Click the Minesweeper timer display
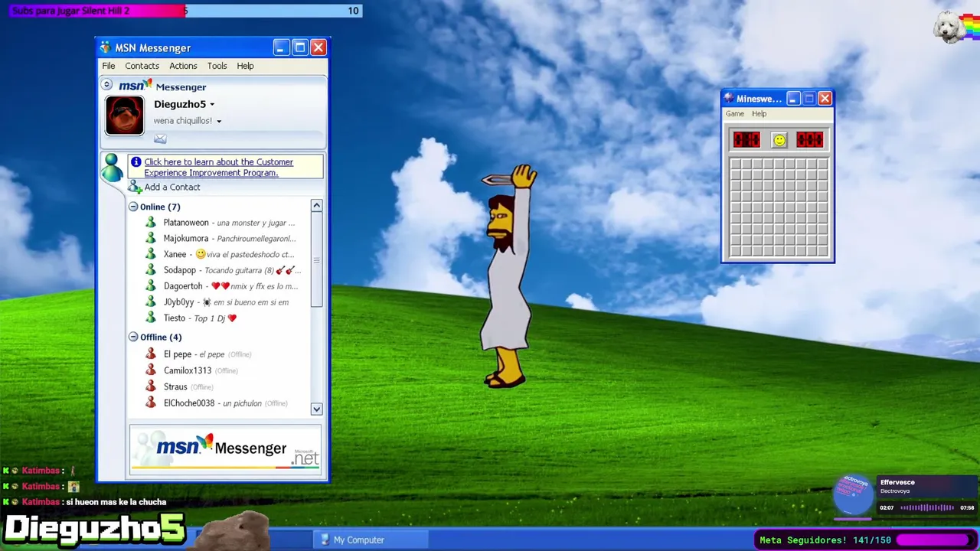 tap(809, 140)
